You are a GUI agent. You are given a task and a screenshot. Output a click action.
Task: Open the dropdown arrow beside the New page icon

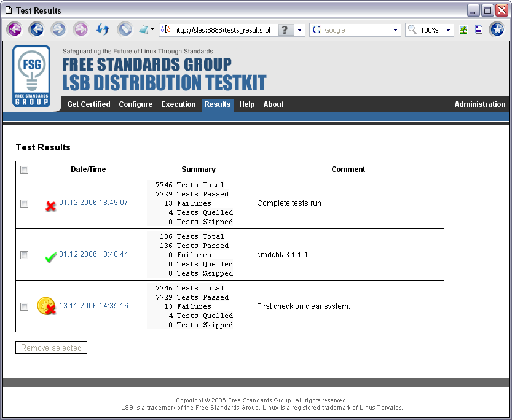point(152,29)
